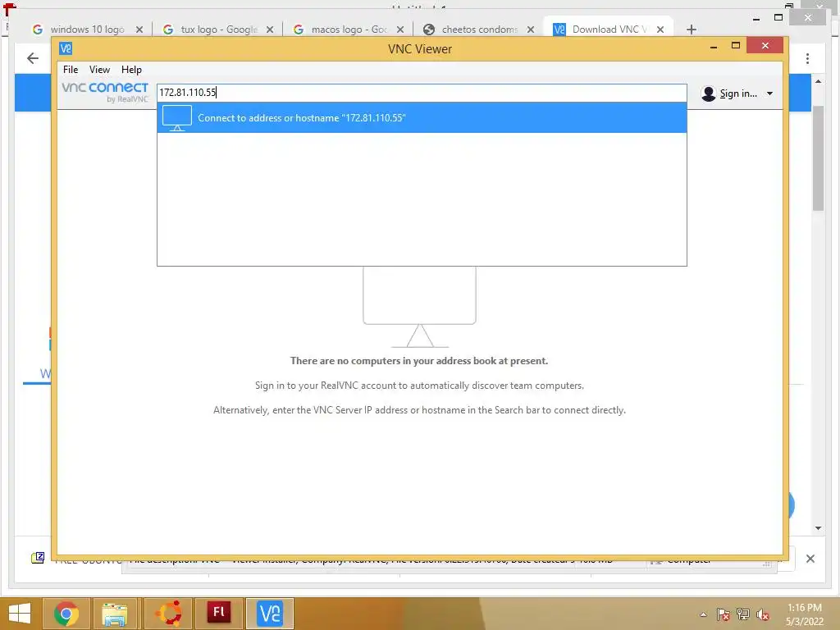Go back in Chrome
Viewport: 840px width, 630px height.
pyautogui.click(x=33, y=58)
